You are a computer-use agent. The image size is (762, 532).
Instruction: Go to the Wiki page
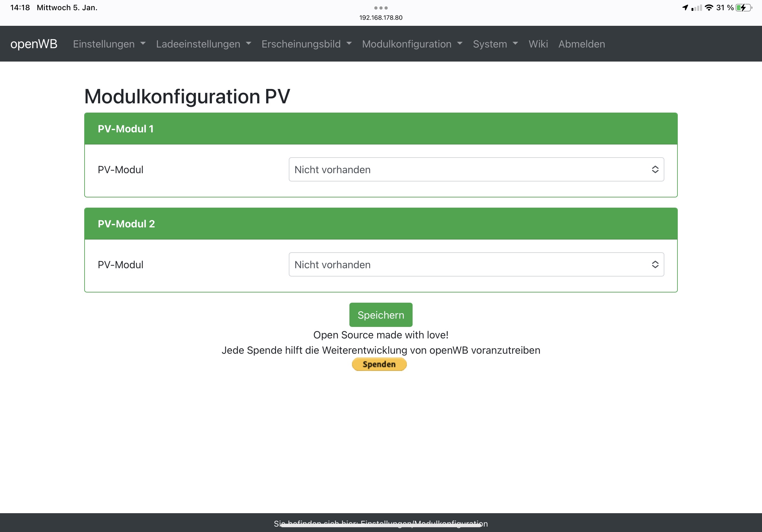tap(538, 44)
